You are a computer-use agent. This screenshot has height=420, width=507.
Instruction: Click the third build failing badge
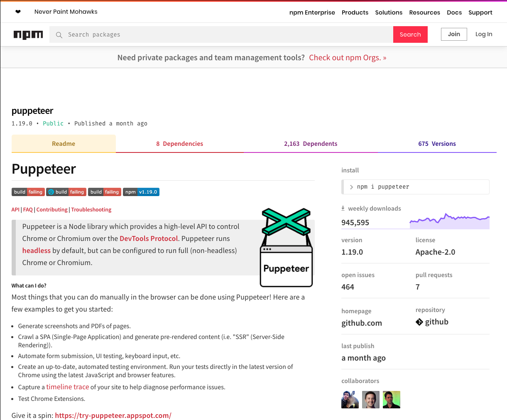point(104,192)
